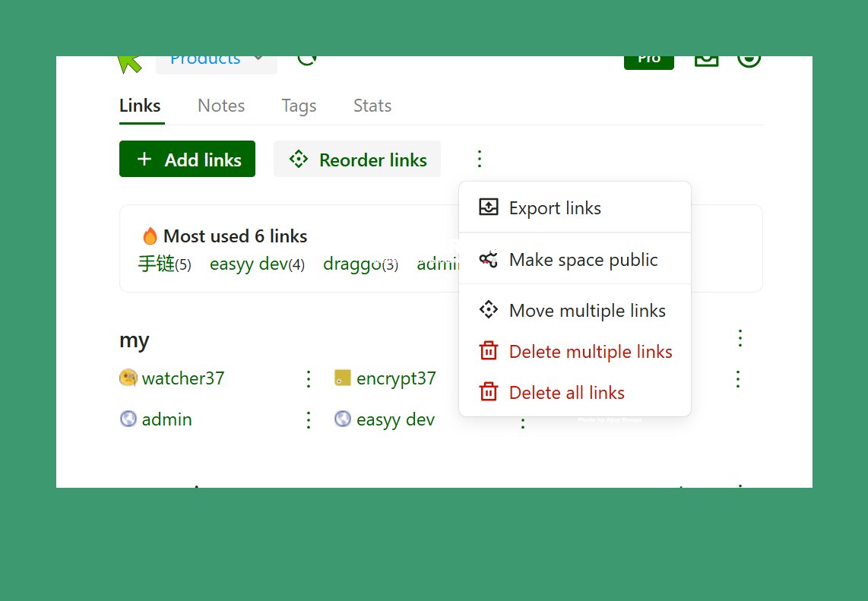This screenshot has height=601, width=868.
Task: Click the my group heading
Action: (x=134, y=340)
